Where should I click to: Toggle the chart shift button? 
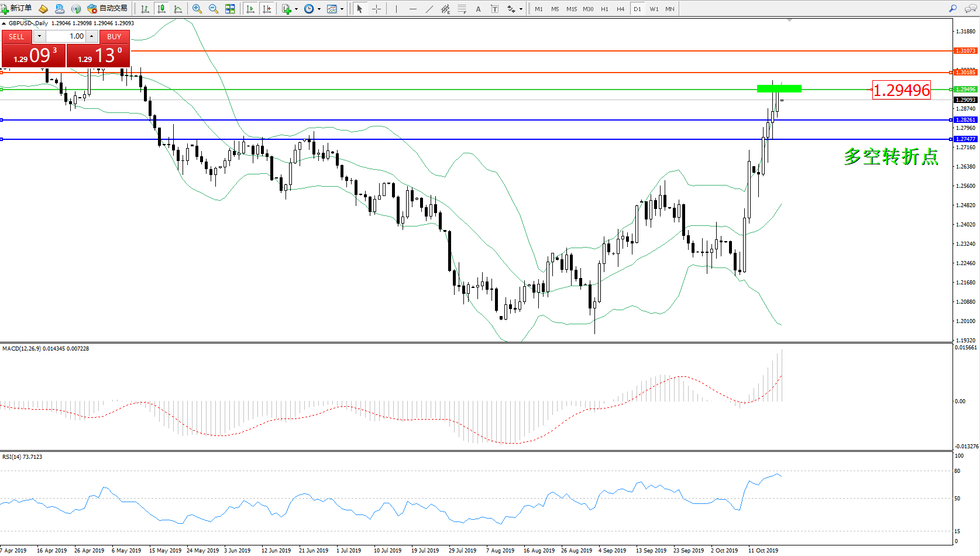coord(267,9)
